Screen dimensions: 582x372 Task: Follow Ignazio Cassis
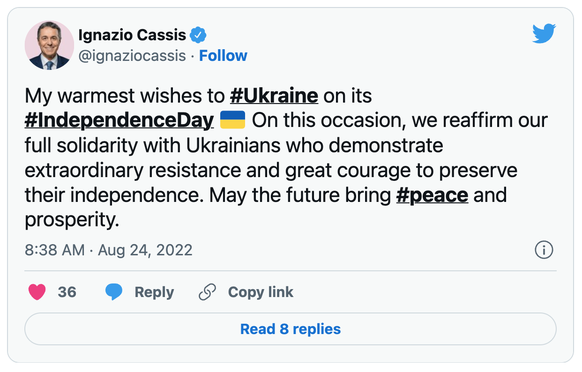click(x=223, y=56)
